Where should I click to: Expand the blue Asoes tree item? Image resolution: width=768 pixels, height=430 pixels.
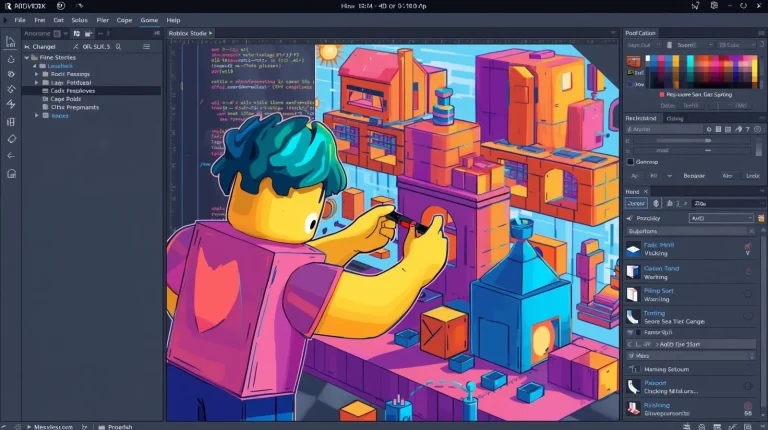tap(36, 116)
